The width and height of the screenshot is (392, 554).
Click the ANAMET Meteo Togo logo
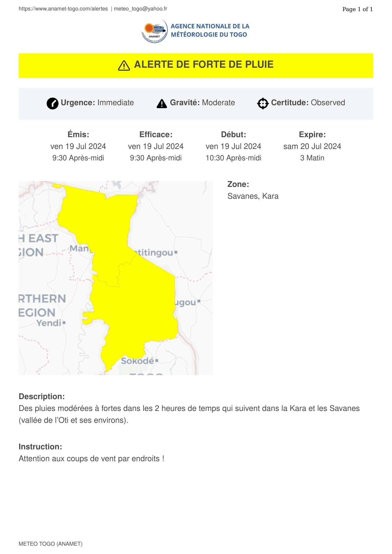[155, 31]
